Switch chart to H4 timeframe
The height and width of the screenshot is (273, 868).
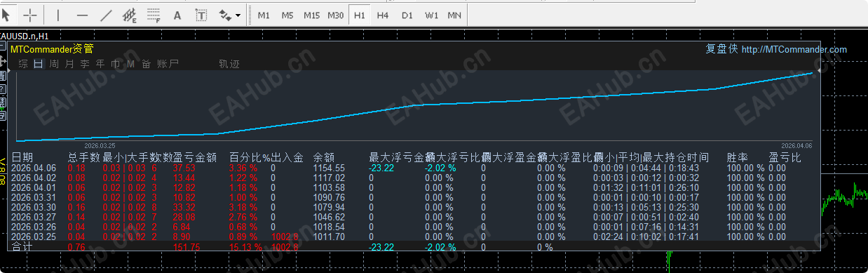[383, 15]
